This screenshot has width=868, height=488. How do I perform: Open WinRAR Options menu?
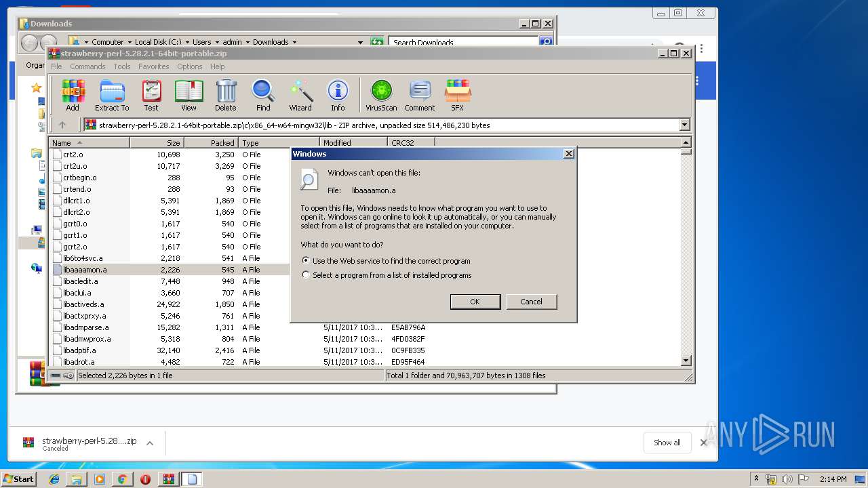tap(190, 66)
